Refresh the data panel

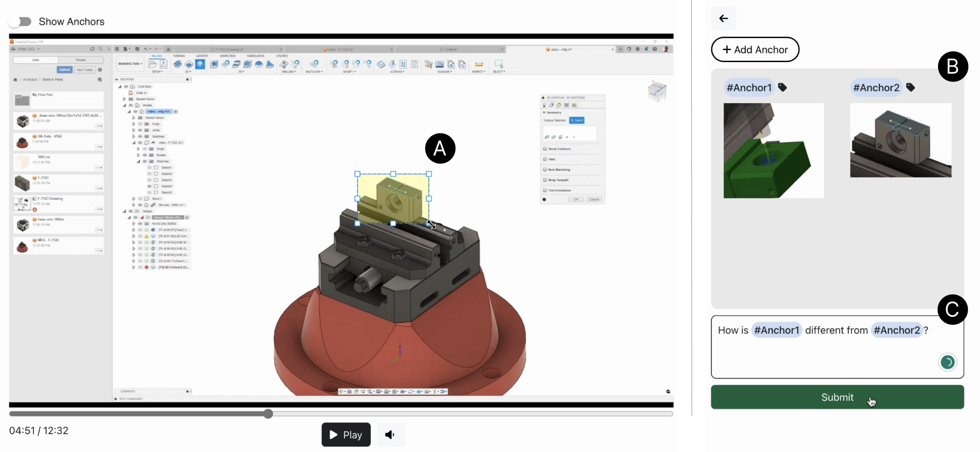92,49
